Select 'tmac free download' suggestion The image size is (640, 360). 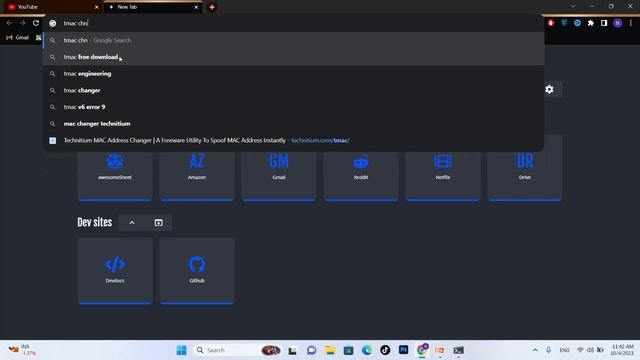pyautogui.click(x=293, y=57)
